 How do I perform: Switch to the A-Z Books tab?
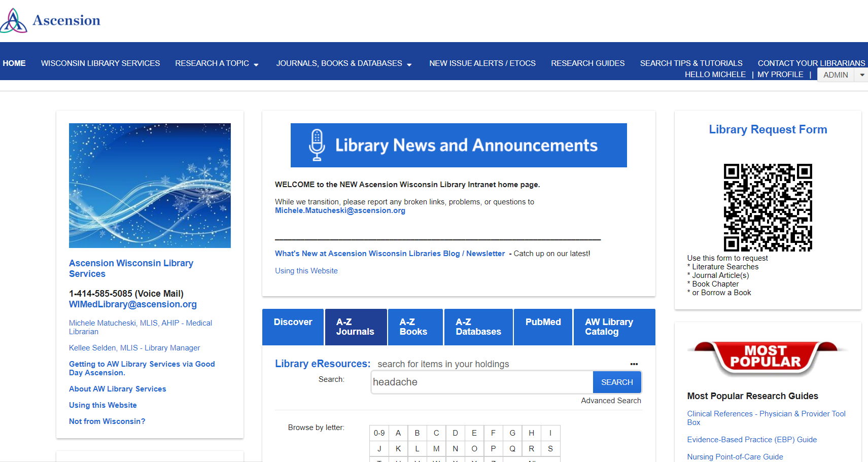pos(415,327)
